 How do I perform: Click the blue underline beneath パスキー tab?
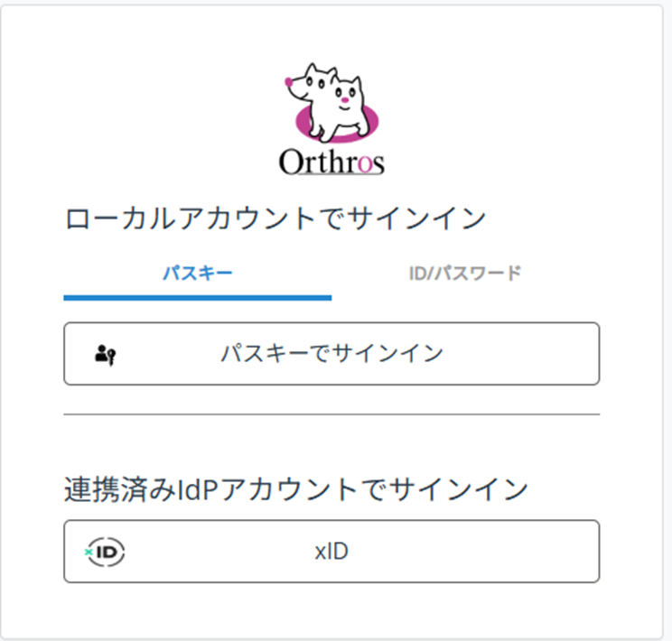coord(197,296)
